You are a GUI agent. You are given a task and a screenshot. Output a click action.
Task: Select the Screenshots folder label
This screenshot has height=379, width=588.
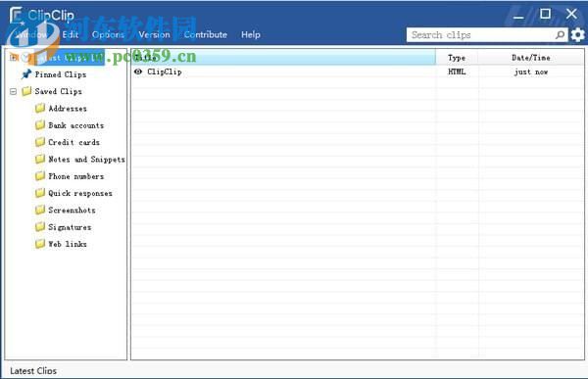(72, 210)
